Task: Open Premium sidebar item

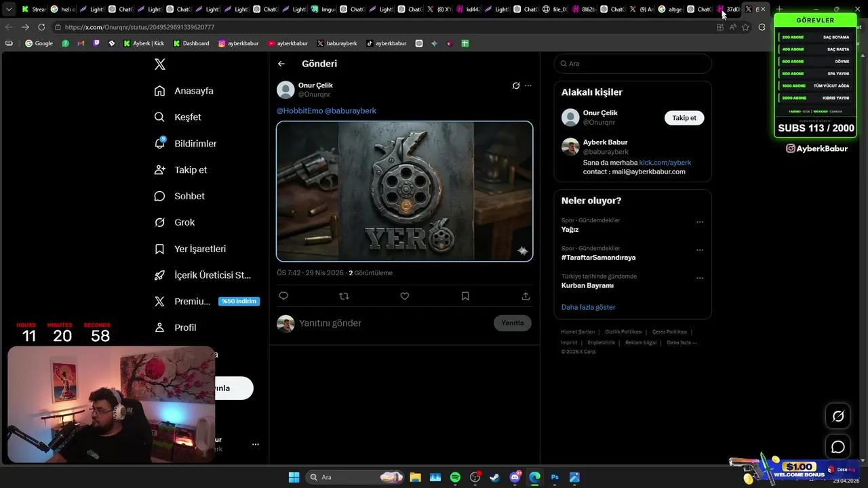Action: click(x=206, y=301)
